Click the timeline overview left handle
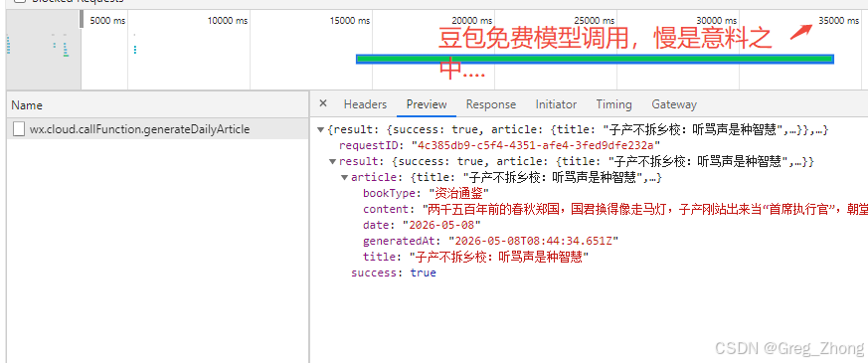 point(82,20)
